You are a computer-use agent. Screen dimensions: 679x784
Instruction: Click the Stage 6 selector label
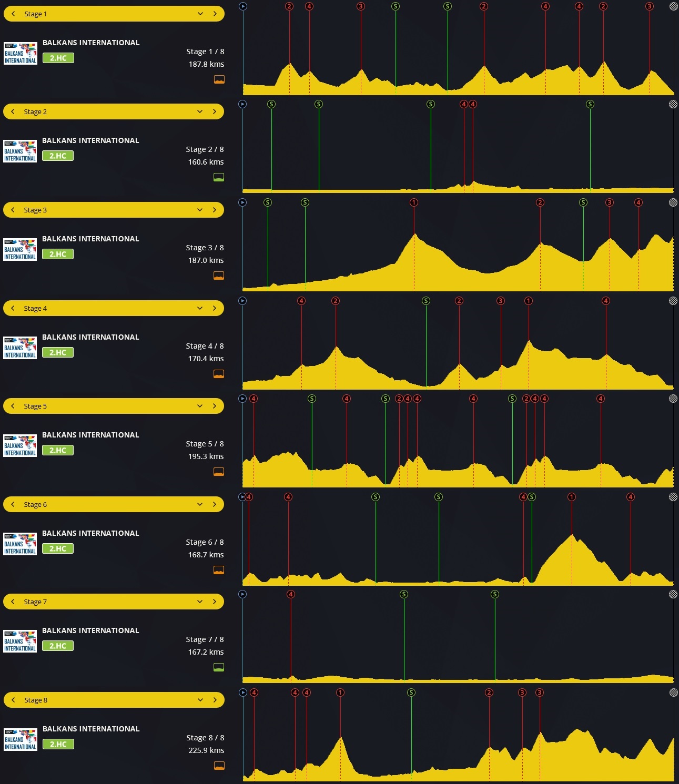tap(35, 504)
